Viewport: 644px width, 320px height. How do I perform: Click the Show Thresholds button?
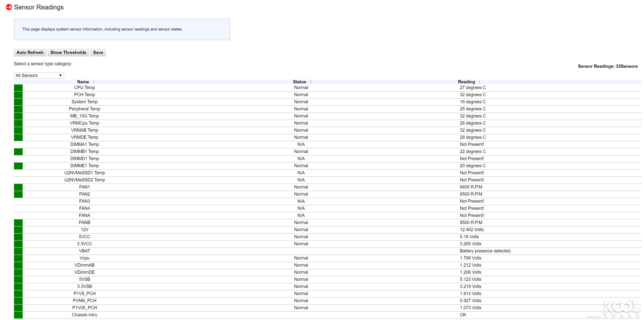68,53
